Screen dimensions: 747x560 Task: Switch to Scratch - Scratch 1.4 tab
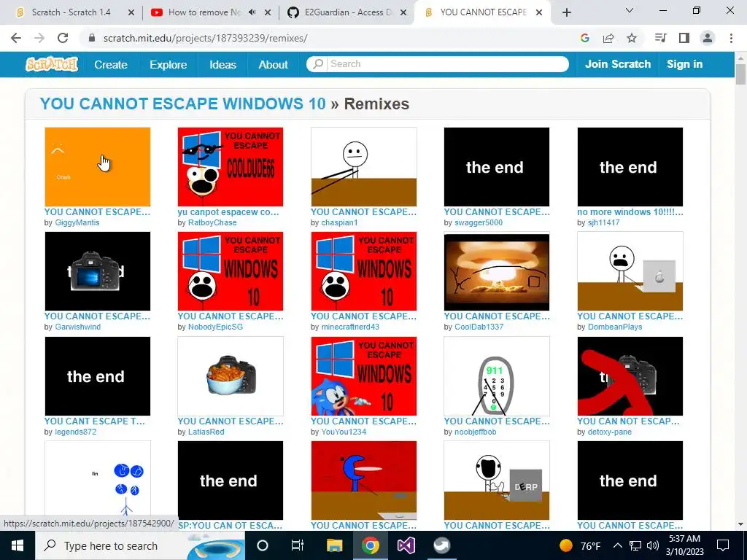[71, 12]
